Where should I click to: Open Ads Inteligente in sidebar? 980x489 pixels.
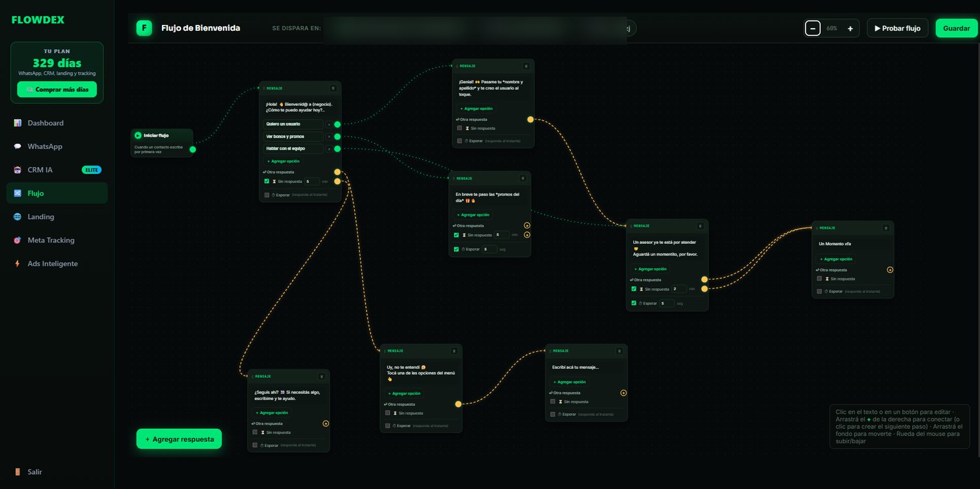click(57, 263)
